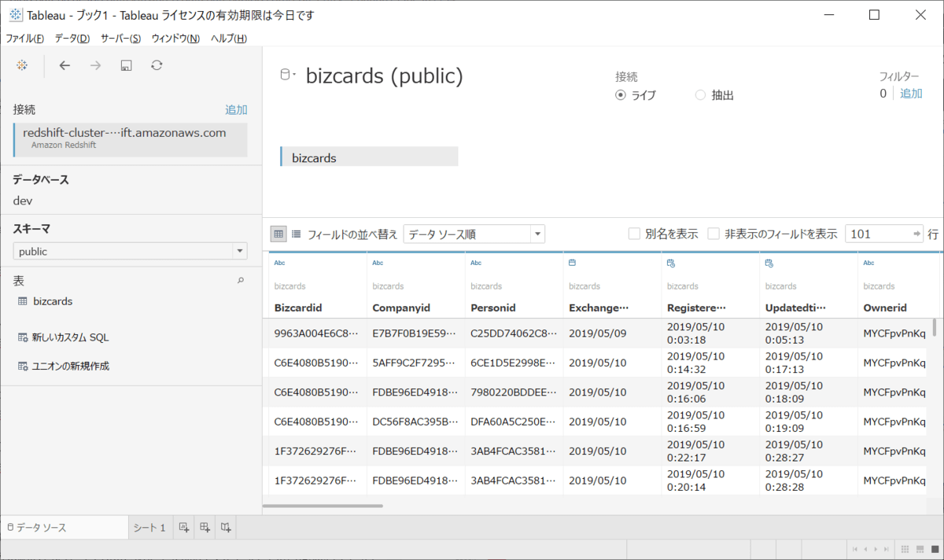This screenshot has height=560, width=944.
Task: Switch to the シート 1 tab
Action: click(149, 528)
